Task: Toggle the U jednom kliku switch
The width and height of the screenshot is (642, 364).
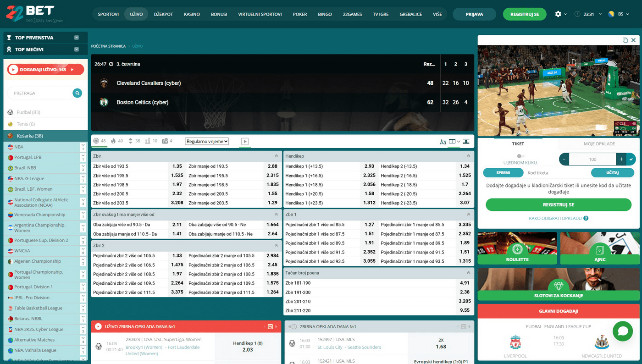Action: click(x=520, y=156)
